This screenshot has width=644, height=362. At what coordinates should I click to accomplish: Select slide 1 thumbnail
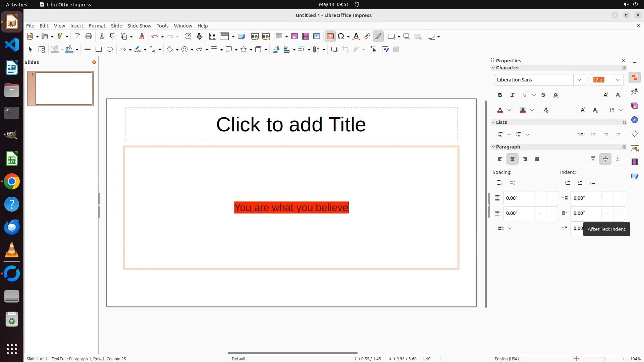[64, 88]
